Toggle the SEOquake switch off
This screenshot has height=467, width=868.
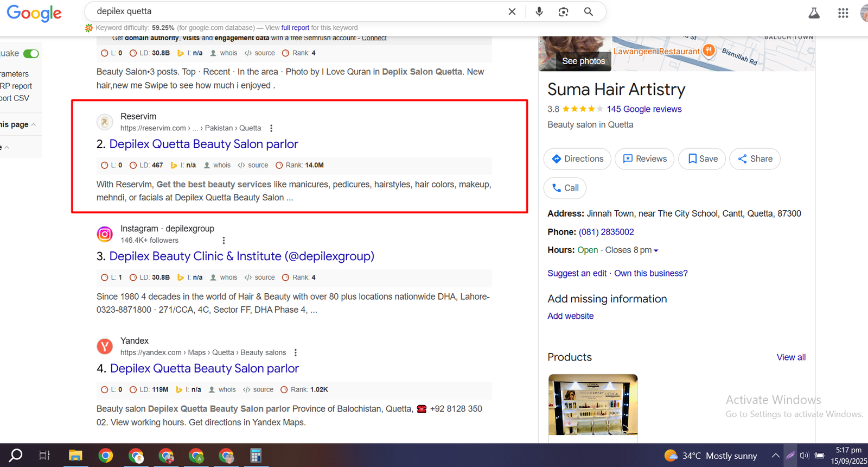click(31, 54)
